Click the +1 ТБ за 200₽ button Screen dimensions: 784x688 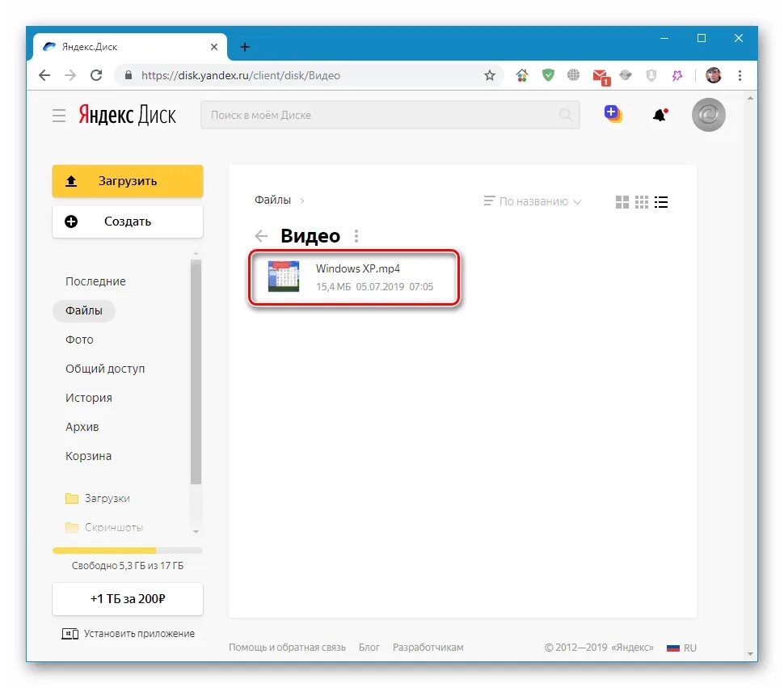[128, 598]
